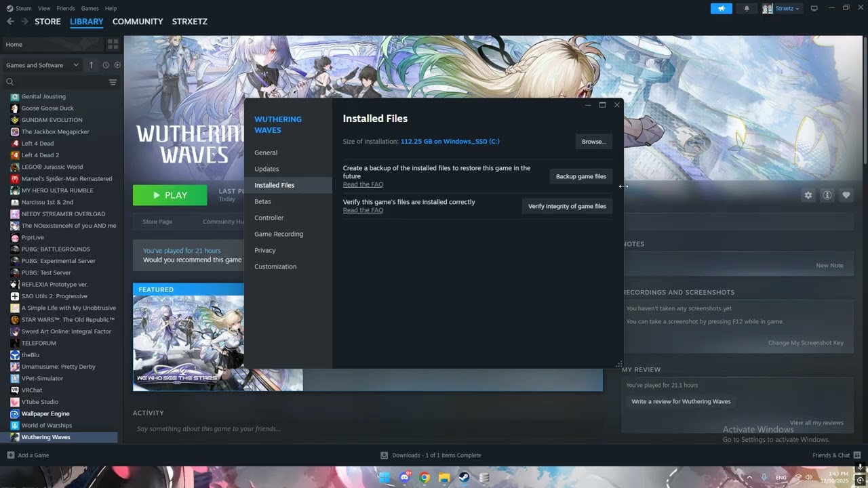The height and width of the screenshot is (488, 868).
Task: Open the notifications bell
Action: pos(747,8)
